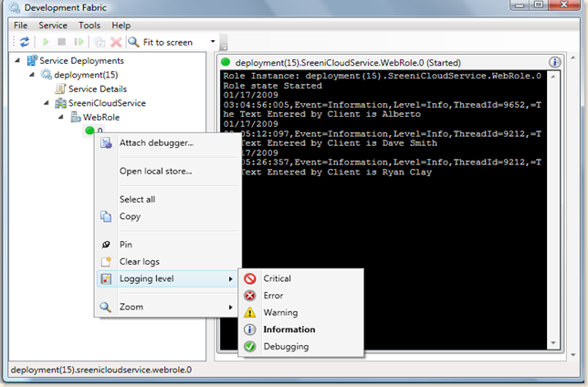Click the Service Details scroll icon
Viewport: 588px width, 387px height.
point(60,89)
